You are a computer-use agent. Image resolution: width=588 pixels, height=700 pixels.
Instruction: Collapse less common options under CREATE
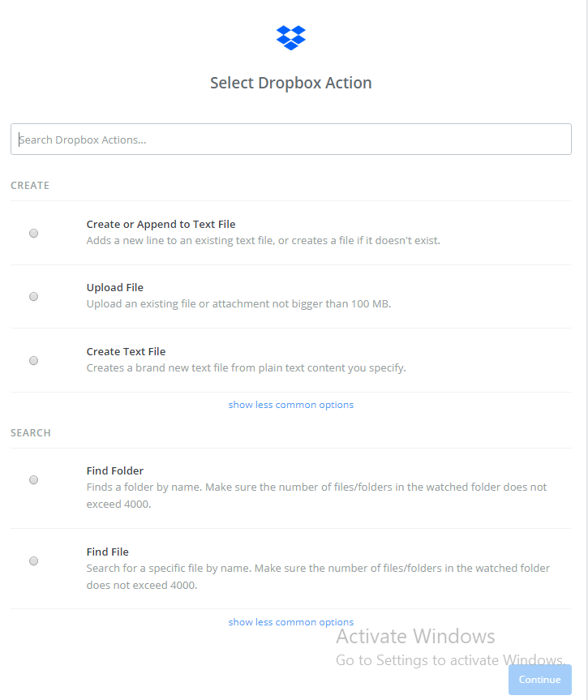(290, 405)
